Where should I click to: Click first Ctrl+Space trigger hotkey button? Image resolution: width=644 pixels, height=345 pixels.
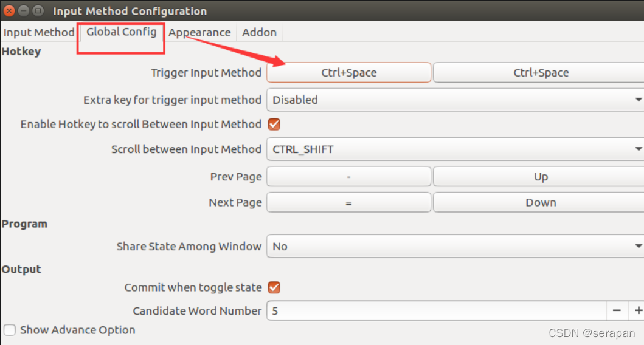348,73
